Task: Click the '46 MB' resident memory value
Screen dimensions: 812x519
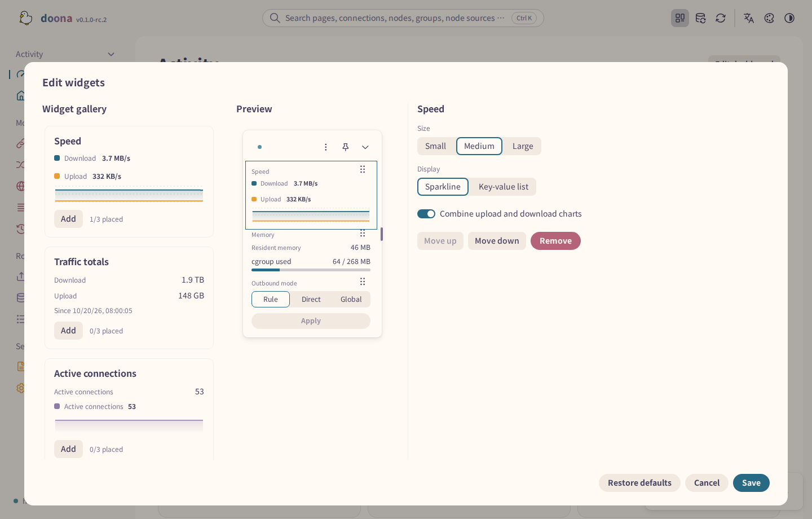Action: [360, 248]
